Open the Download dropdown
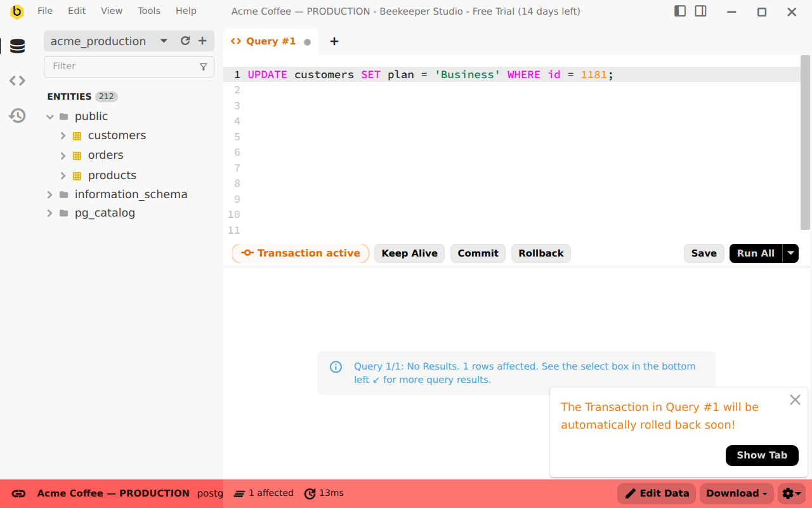The image size is (812, 508). pyautogui.click(x=737, y=493)
